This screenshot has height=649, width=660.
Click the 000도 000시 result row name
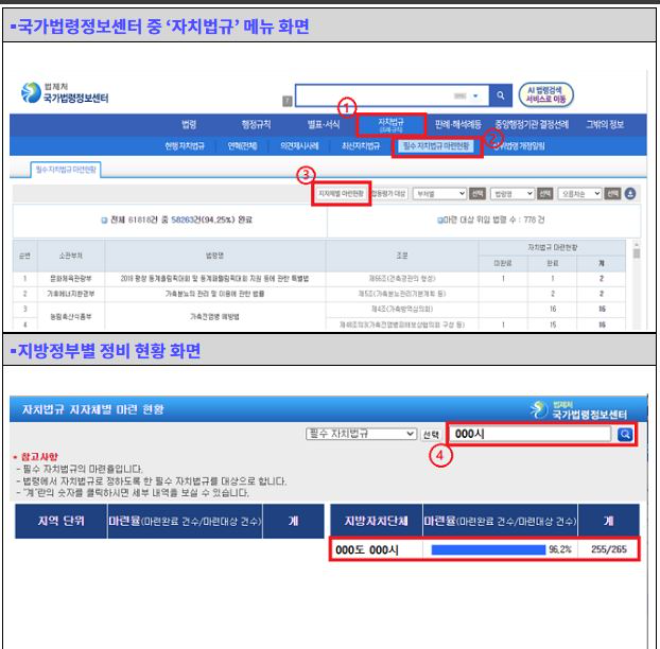coord(367,550)
